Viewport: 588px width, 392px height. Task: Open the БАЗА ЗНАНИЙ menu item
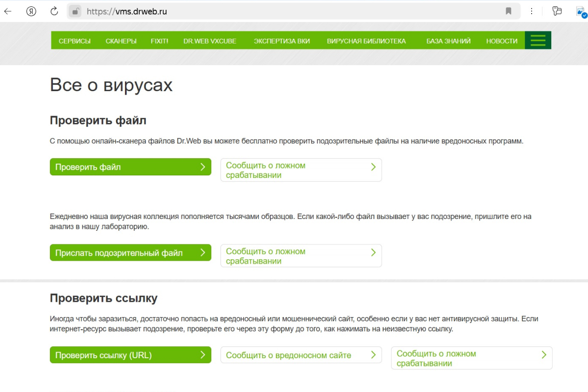[x=448, y=41]
